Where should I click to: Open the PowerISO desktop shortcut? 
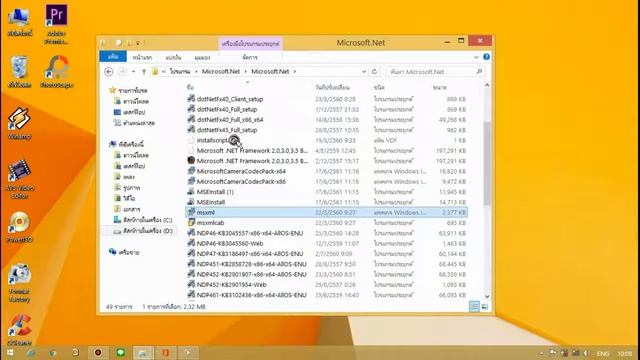pos(19,227)
